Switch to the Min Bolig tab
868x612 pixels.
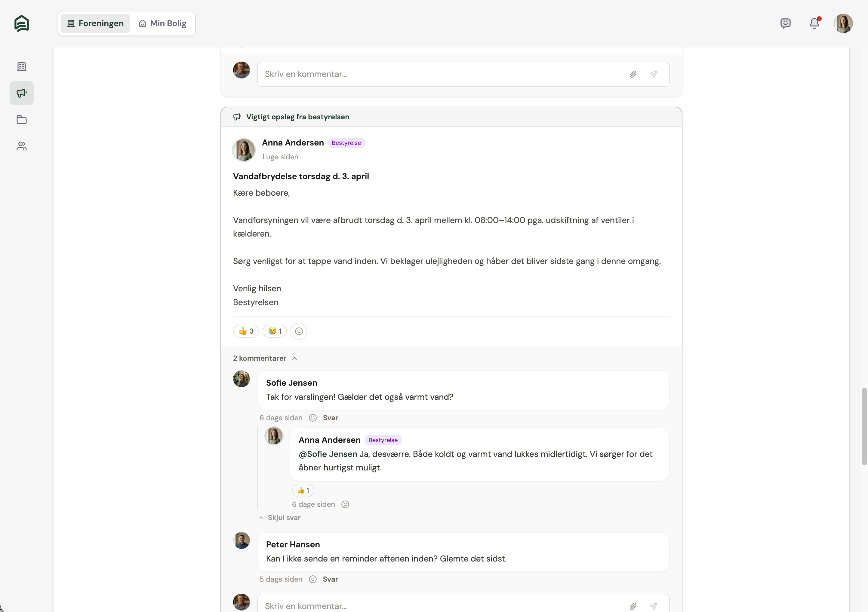tap(163, 23)
